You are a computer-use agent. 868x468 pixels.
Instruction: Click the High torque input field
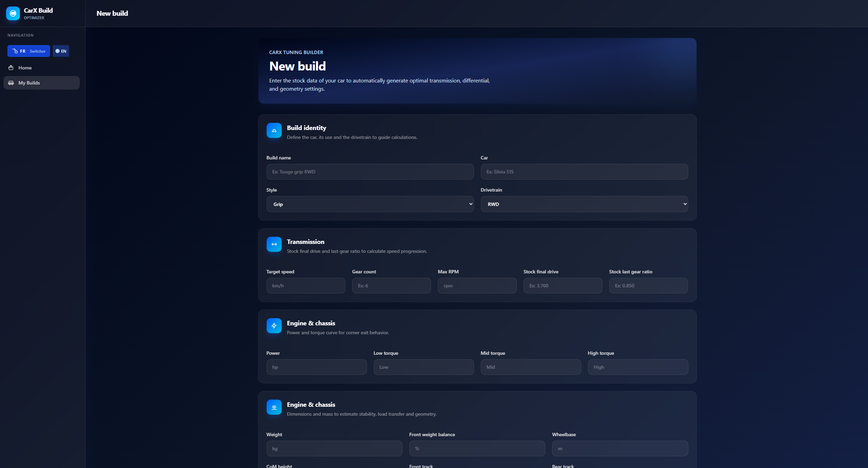tap(638, 367)
